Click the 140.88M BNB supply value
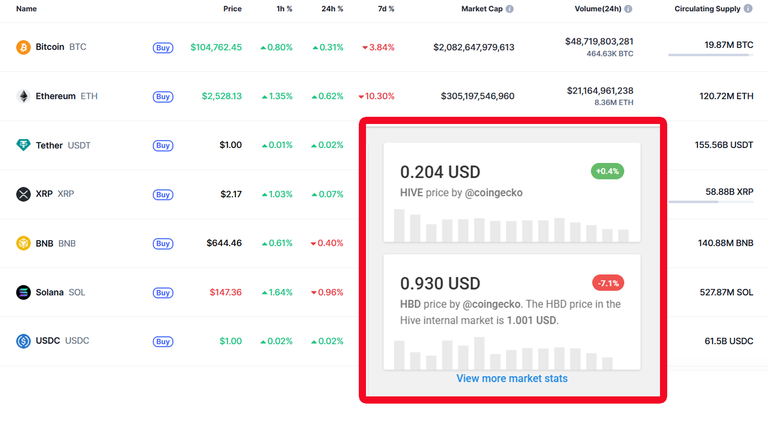 point(725,243)
